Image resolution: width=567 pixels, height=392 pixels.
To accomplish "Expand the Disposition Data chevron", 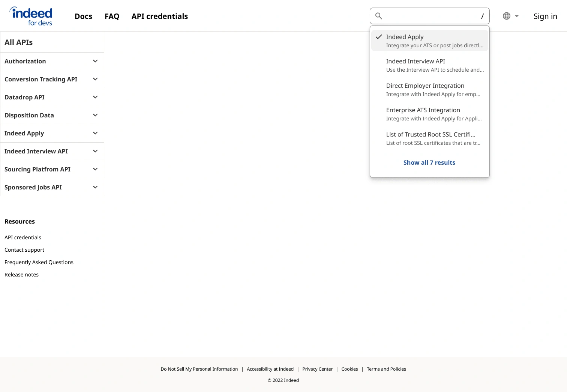I will tap(95, 115).
